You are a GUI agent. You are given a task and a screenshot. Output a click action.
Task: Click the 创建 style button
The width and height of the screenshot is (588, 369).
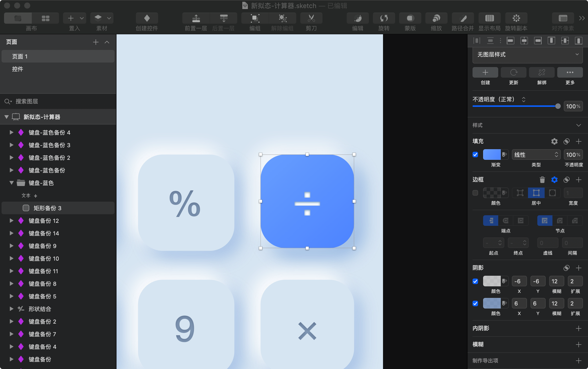485,73
